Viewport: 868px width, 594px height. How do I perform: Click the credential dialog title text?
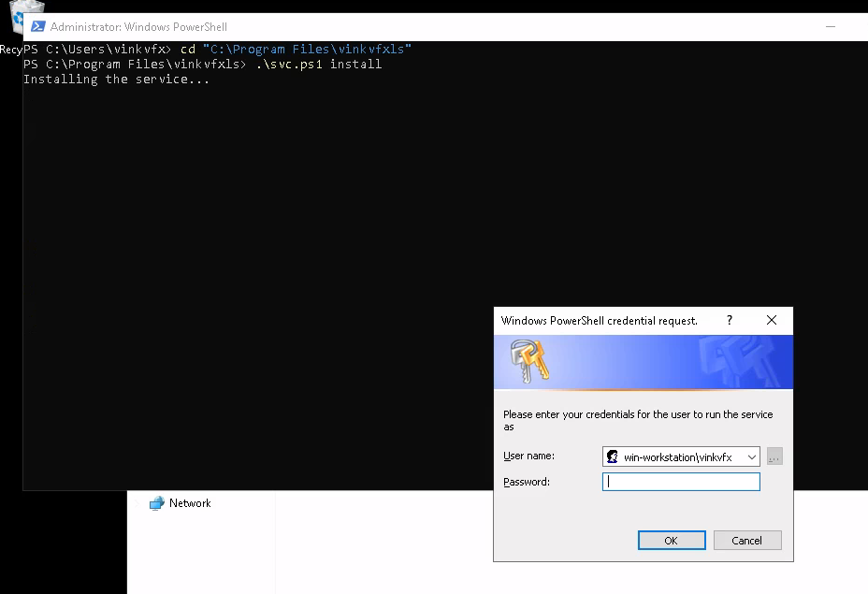tap(600, 320)
